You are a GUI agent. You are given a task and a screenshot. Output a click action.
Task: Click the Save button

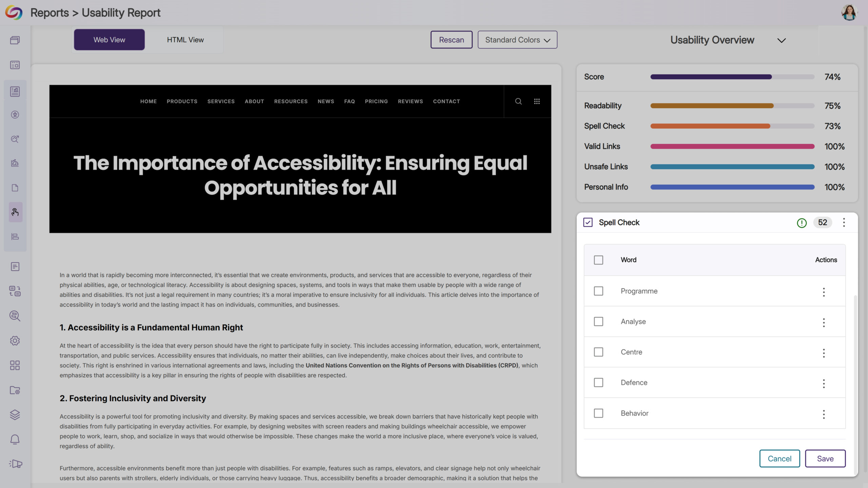pyautogui.click(x=825, y=459)
